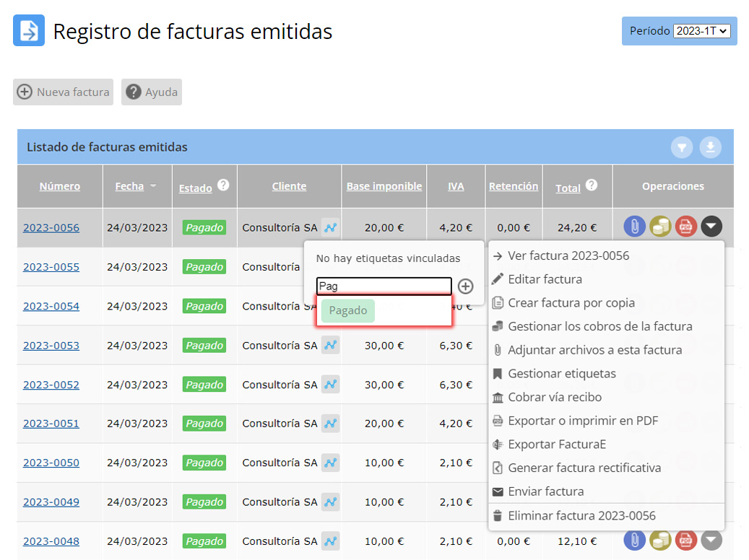Open Total column help question mark
This screenshot has height=560, width=749.
pos(592,185)
